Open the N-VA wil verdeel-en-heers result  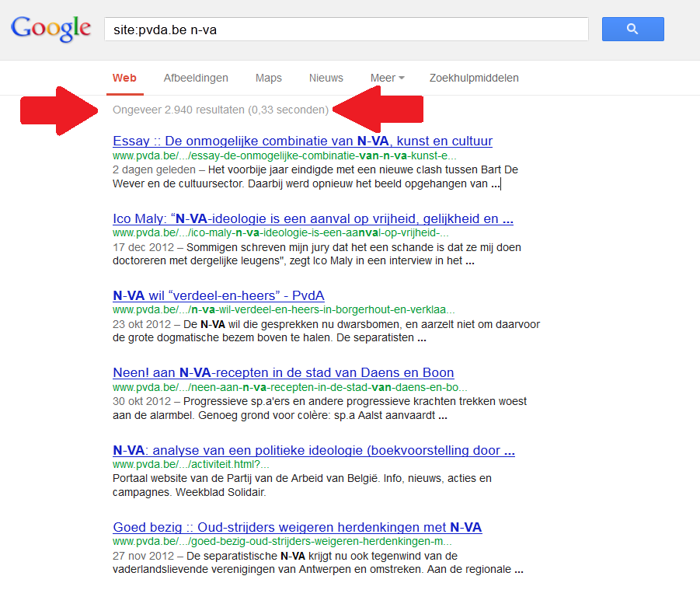218,295
